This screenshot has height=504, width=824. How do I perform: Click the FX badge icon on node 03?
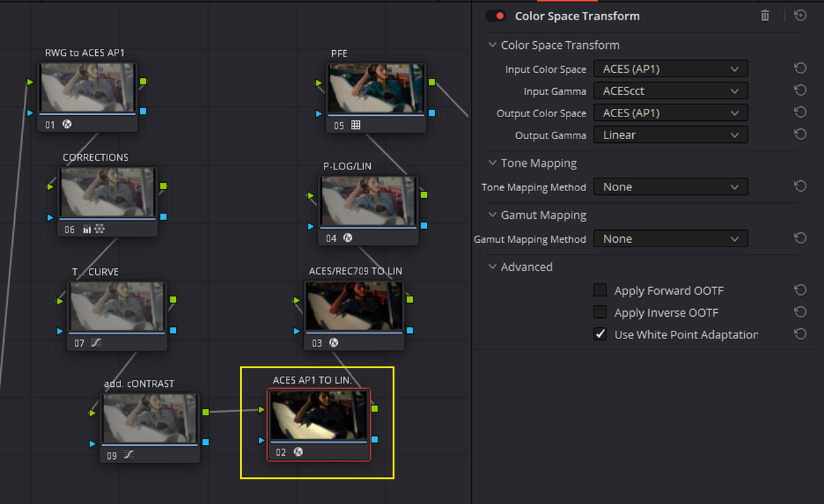tap(333, 342)
